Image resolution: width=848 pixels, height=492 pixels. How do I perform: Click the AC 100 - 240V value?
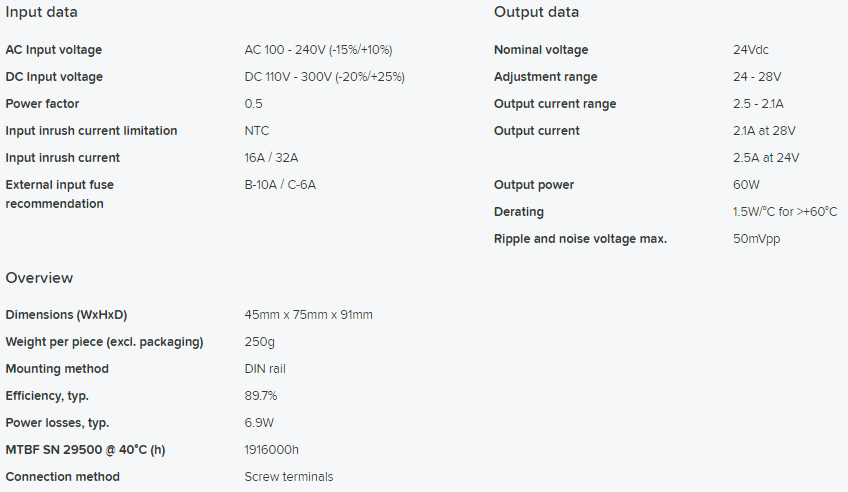tap(318, 50)
